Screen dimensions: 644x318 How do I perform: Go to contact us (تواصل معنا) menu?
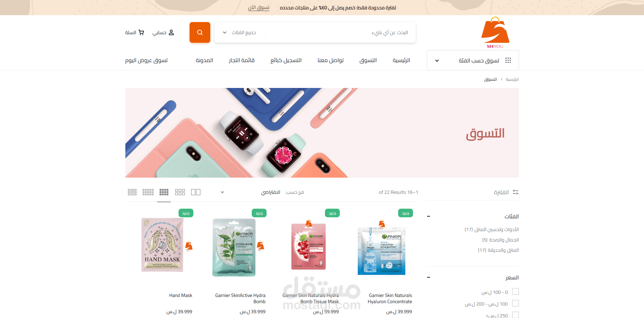[x=330, y=60]
